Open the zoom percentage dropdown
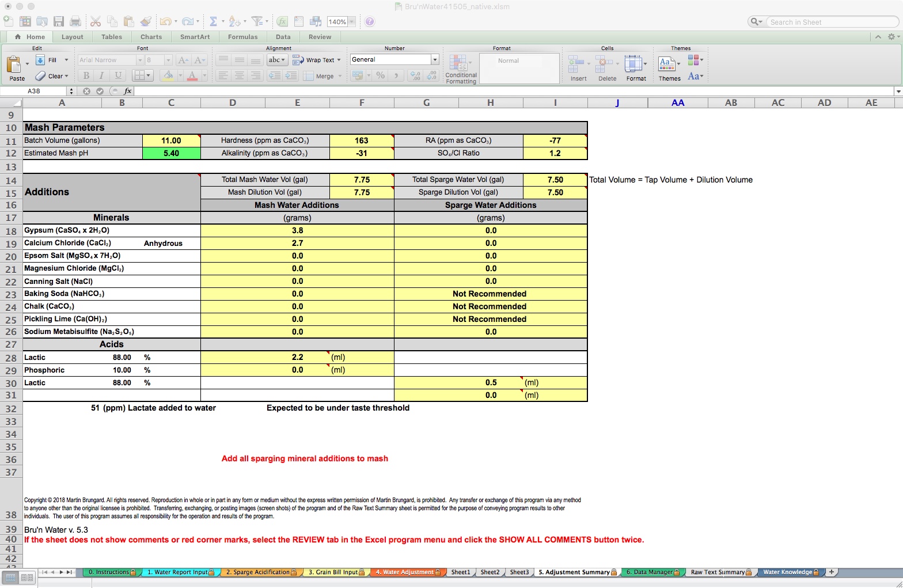The width and height of the screenshot is (903, 588). [352, 22]
